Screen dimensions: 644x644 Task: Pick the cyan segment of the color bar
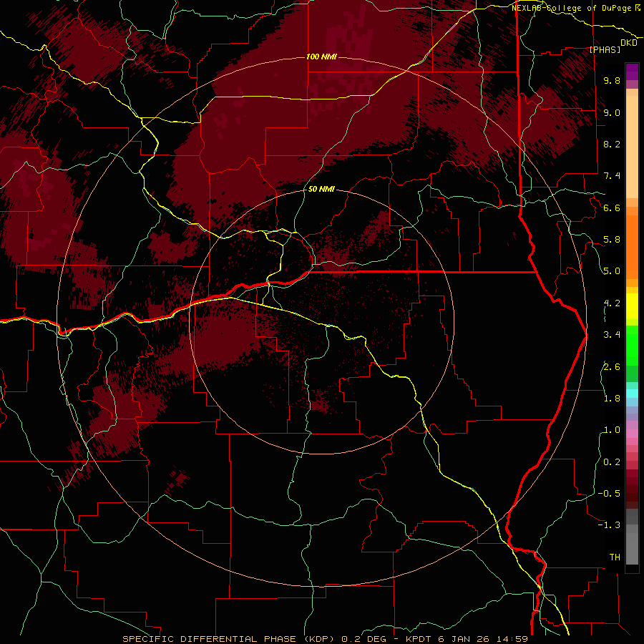(632, 394)
